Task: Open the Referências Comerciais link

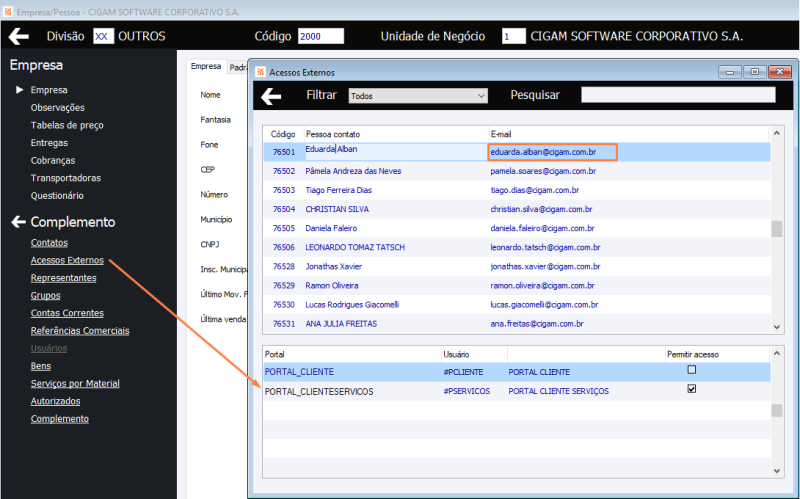Action: coord(80,331)
